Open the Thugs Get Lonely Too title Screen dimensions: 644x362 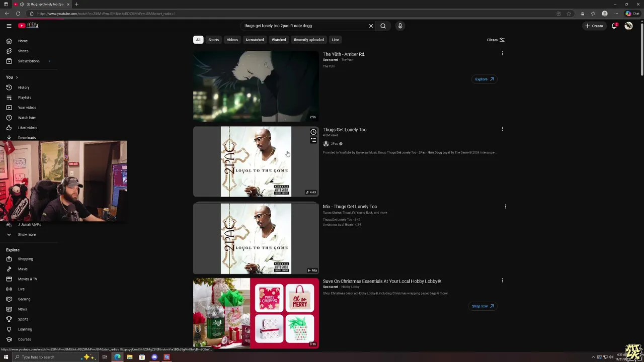[345, 130]
